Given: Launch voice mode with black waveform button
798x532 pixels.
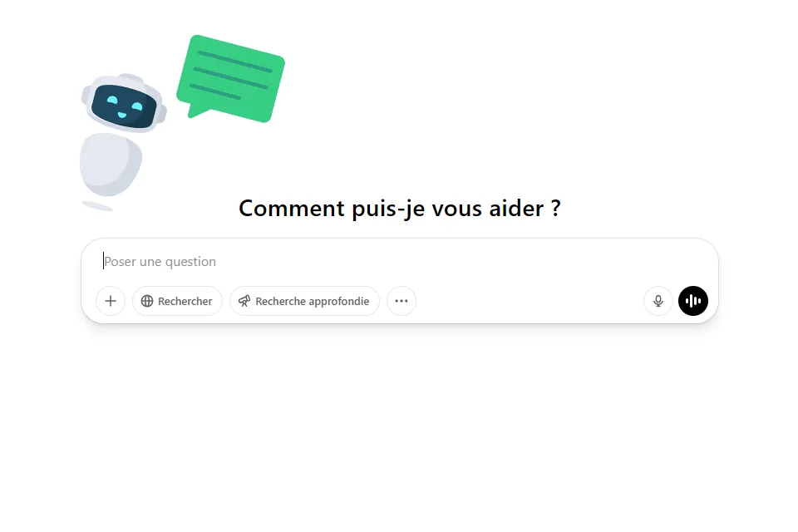Looking at the screenshot, I should [x=693, y=301].
